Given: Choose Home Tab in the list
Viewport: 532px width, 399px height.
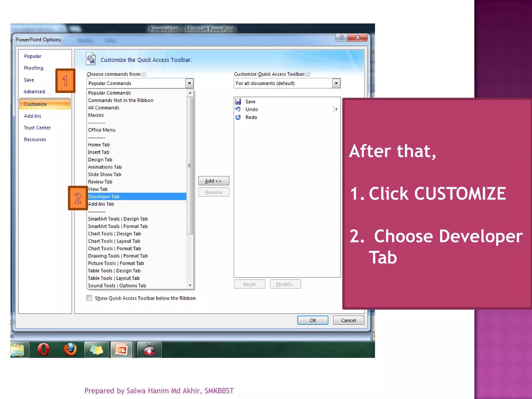Looking at the screenshot, I should tap(137, 145).
